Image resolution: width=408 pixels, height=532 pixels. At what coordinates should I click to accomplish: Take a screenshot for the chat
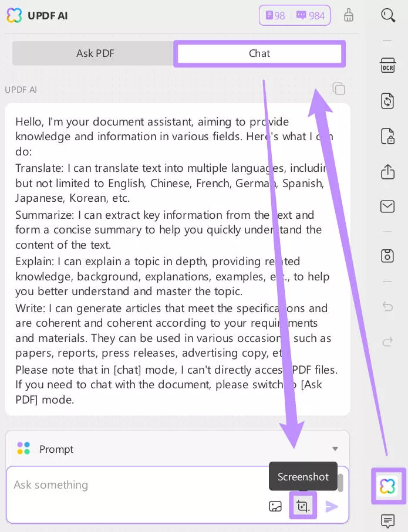[x=303, y=506]
